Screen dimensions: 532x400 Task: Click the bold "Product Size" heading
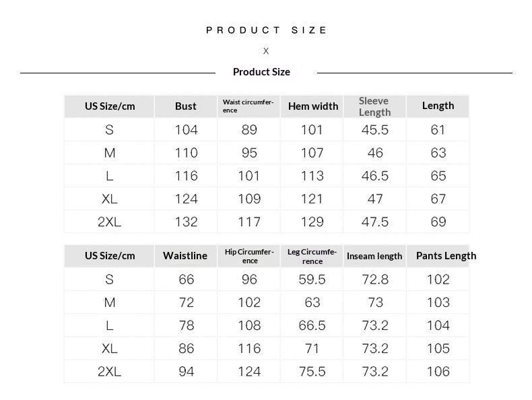pyautogui.click(x=261, y=72)
